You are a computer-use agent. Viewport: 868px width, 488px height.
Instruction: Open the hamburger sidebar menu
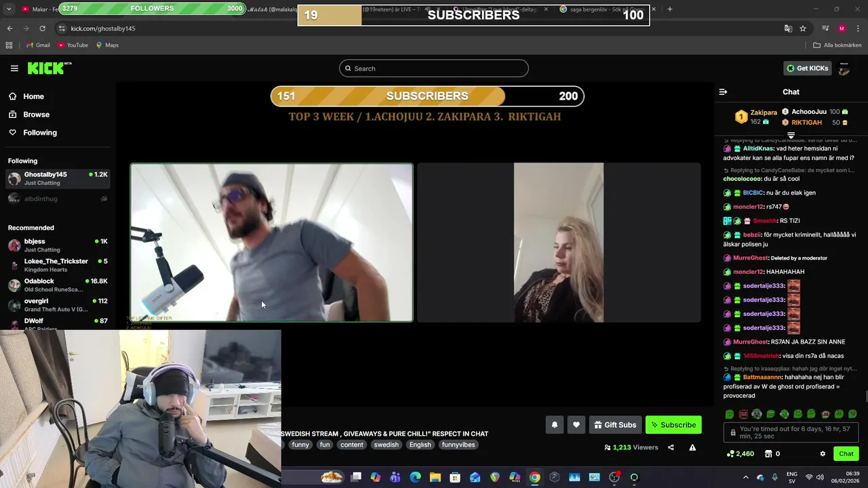tap(14, 68)
